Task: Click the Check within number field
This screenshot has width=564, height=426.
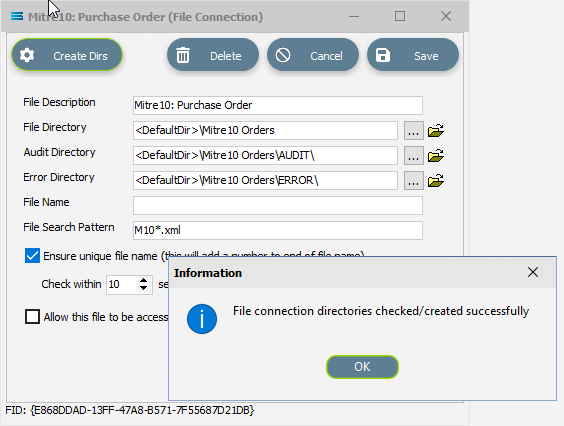Action: [x=122, y=285]
